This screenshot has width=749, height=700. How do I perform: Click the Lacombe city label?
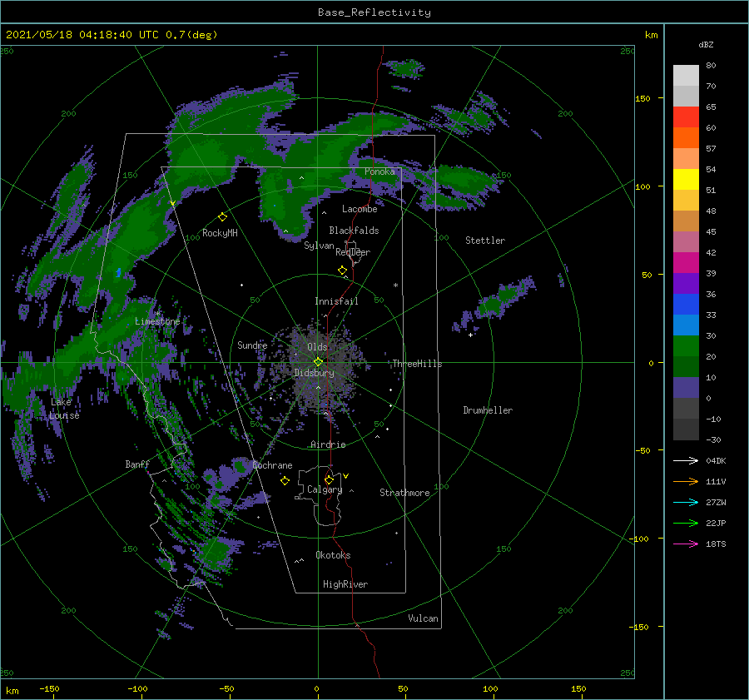tap(360, 209)
